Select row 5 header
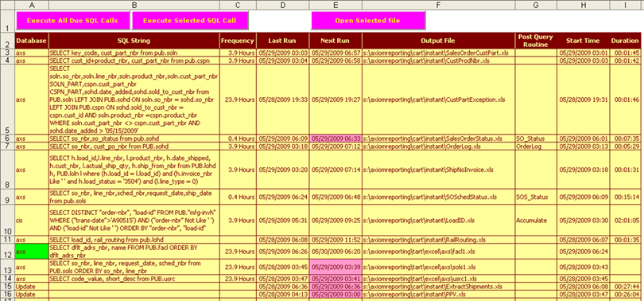 point(7,99)
